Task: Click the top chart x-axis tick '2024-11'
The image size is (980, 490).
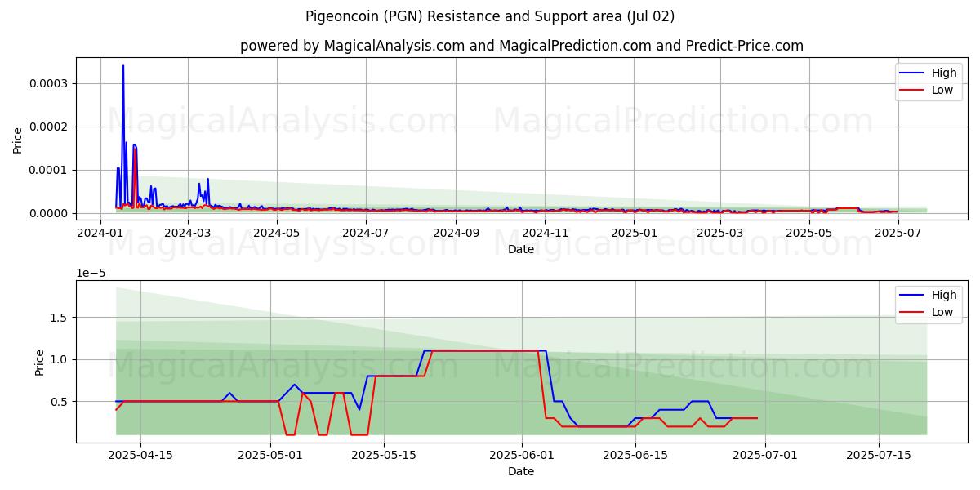Action: coord(545,232)
